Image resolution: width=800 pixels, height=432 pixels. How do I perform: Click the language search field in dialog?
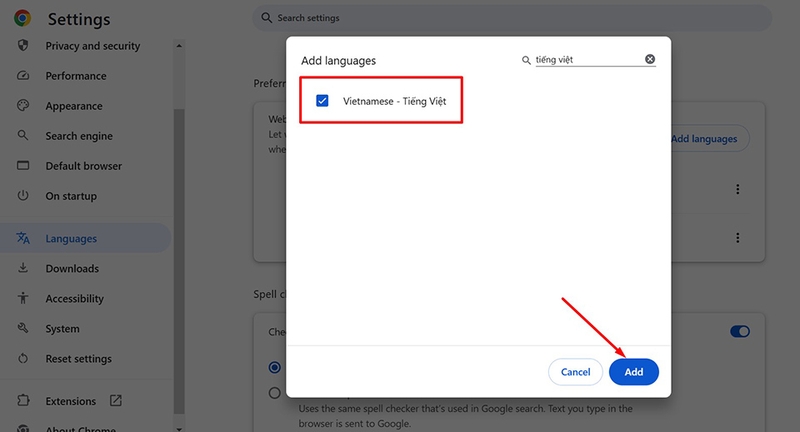[x=589, y=60]
